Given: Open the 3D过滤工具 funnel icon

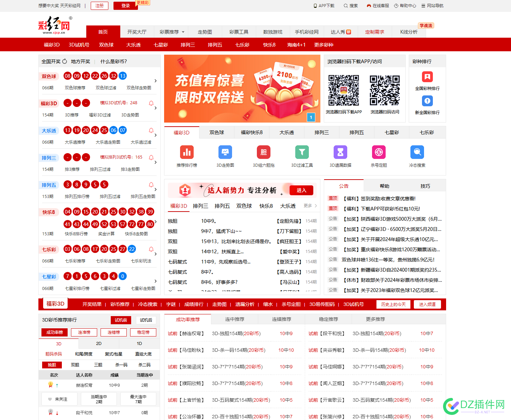Looking at the screenshot, I should [302, 152].
